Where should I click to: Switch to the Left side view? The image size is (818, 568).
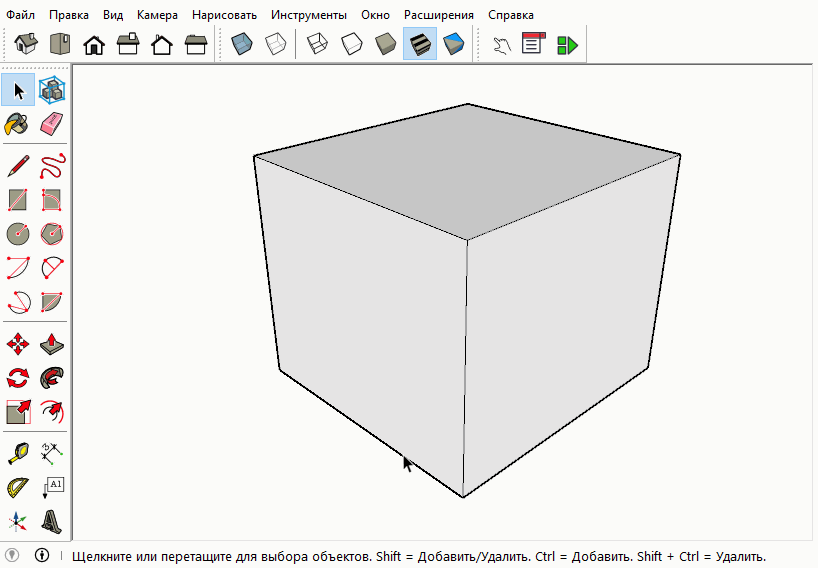click(x=196, y=44)
